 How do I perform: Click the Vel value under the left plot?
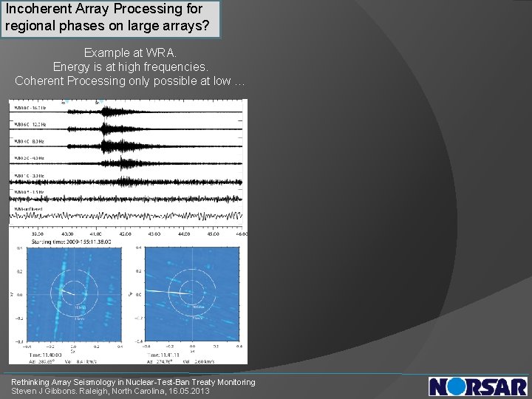(81, 361)
